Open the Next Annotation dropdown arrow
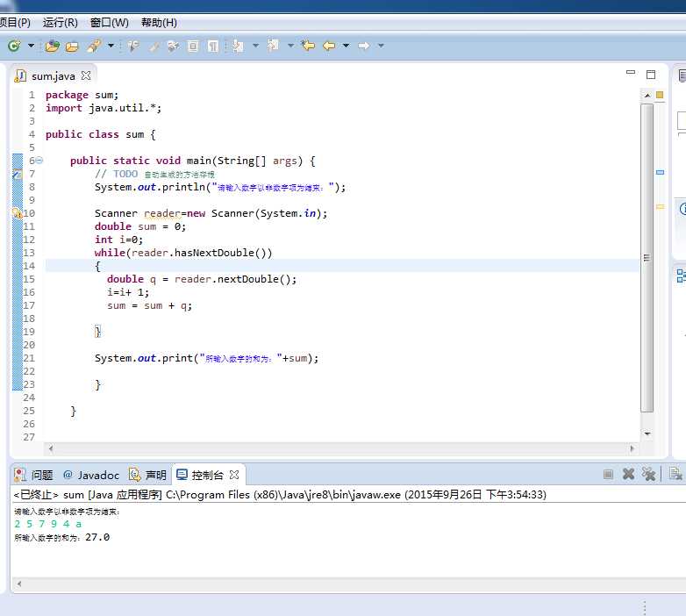 pyautogui.click(x=255, y=46)
